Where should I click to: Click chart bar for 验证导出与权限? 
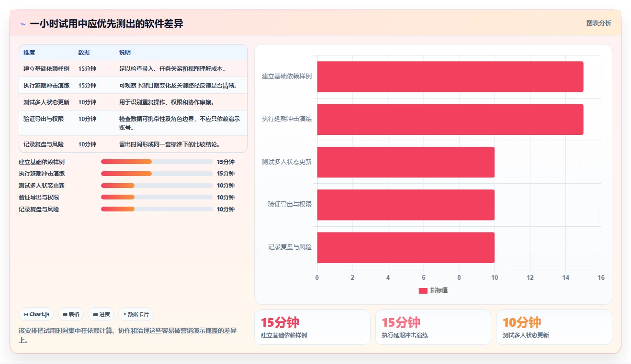point(406,205)
